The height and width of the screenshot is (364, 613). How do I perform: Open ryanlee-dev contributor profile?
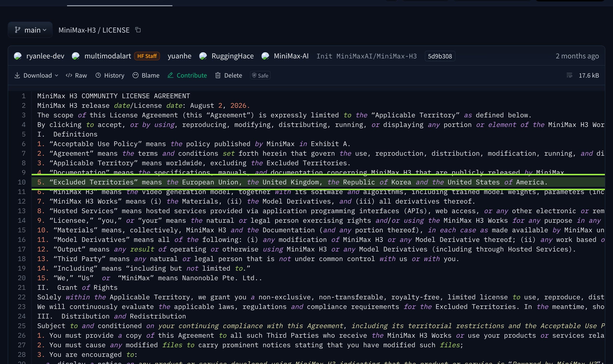(x=45, y=56)
